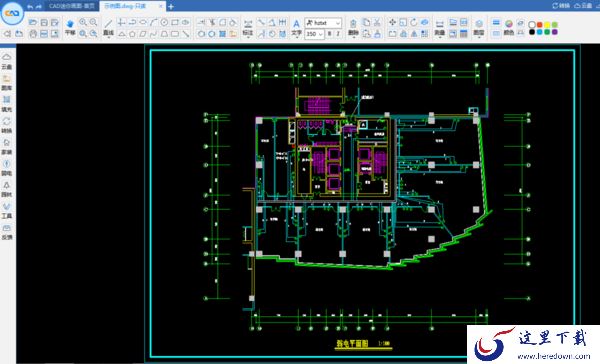The height and width of the screenshot is (364, 600).
Task: Select the pentagon polygon tool
Action: 132,34
